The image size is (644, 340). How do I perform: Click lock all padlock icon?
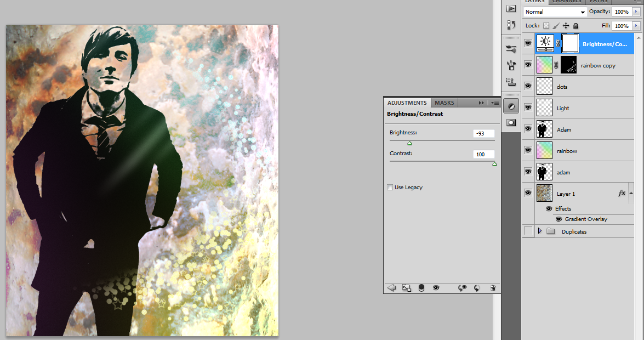[576, 25]
